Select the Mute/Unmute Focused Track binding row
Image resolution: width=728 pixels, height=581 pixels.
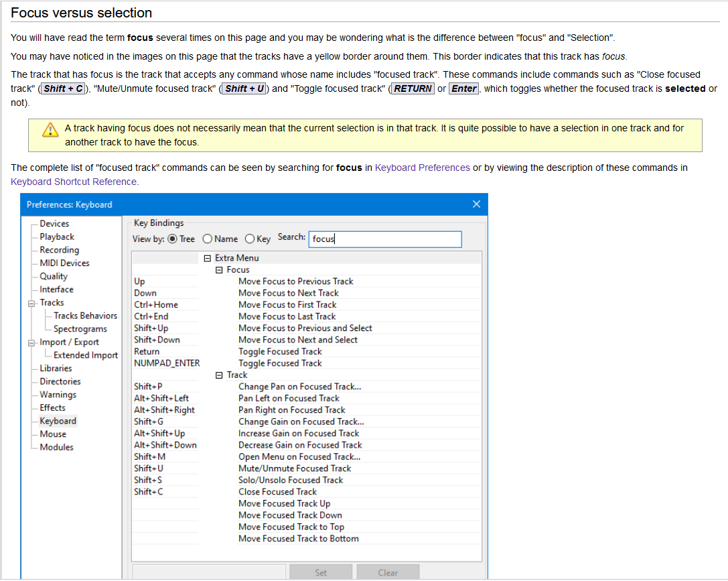[295, 468]
